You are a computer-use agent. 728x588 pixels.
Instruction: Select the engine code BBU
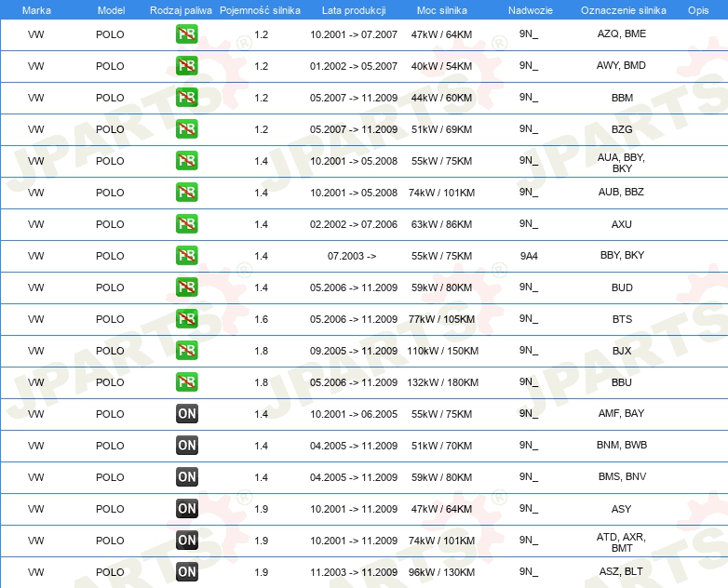point(622,382)
